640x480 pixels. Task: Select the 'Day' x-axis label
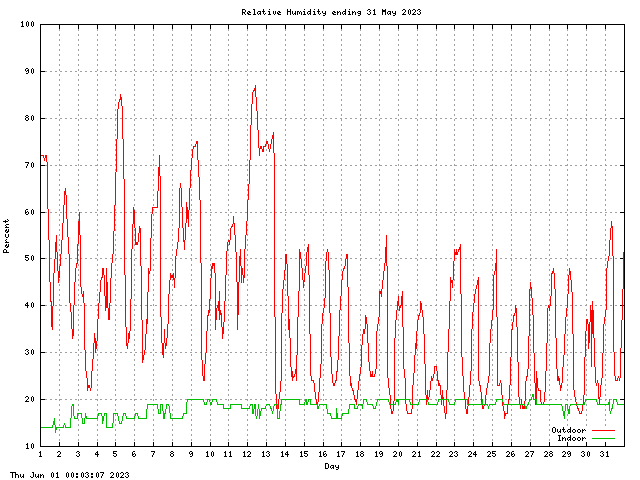pos(332,466)
